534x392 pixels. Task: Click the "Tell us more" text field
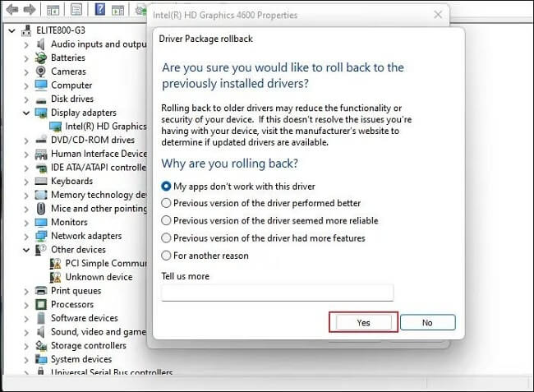point(277,293)
